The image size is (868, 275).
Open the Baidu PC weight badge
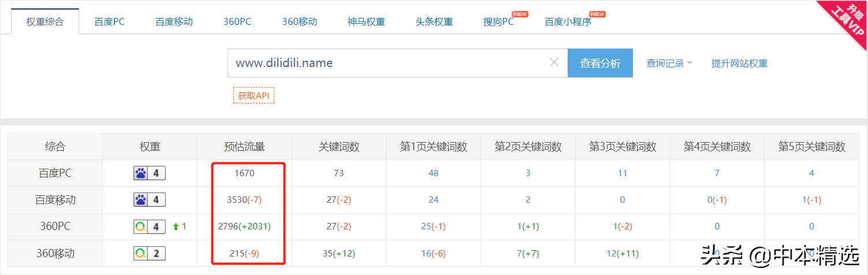(150, 173)
